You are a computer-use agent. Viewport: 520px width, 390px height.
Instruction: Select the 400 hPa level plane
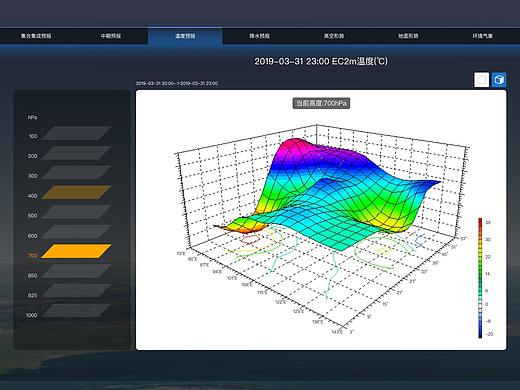76,193
